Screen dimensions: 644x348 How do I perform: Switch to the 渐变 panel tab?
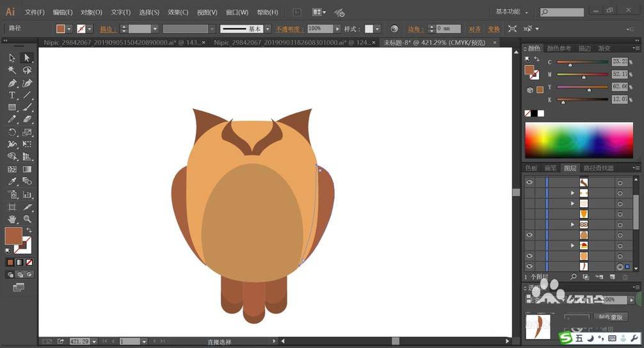[604, 49]
